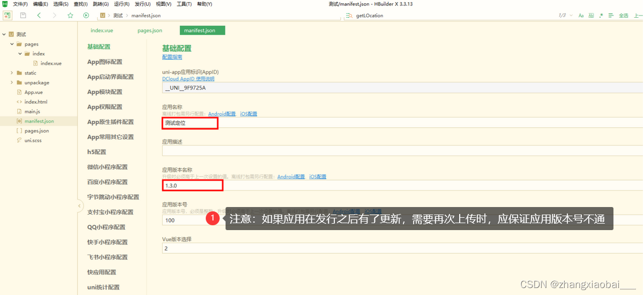Click the 应用版本名称 field showing 1.3.0

point(402,185)
